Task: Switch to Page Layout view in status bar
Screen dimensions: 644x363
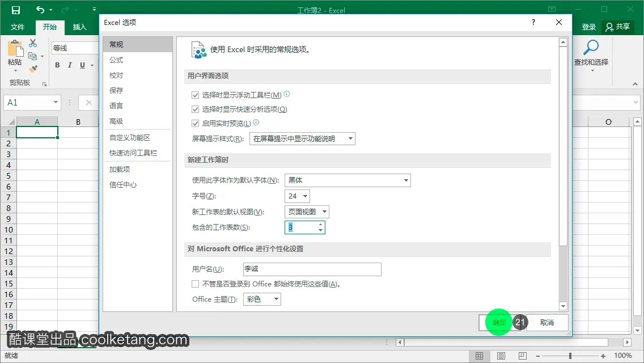Action: click(x=501, y=356)
